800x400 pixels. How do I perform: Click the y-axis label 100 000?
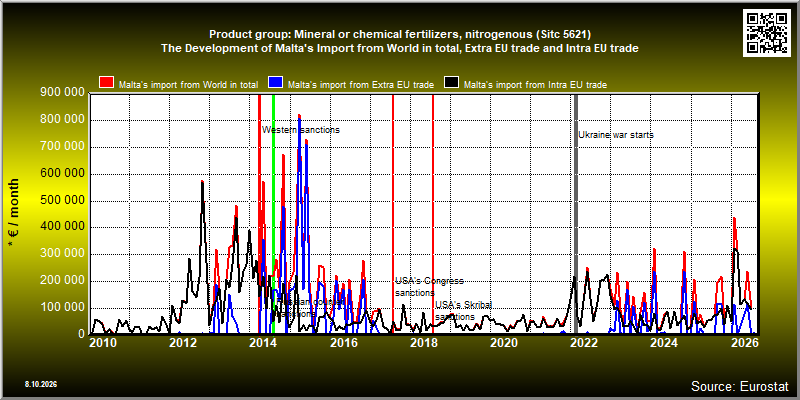coord(61,308)
